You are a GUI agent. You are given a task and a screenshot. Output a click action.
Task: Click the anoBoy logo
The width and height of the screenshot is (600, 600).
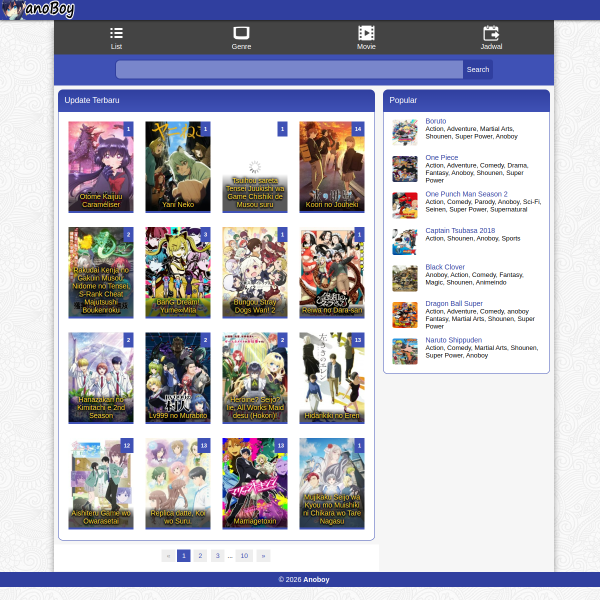38,10
